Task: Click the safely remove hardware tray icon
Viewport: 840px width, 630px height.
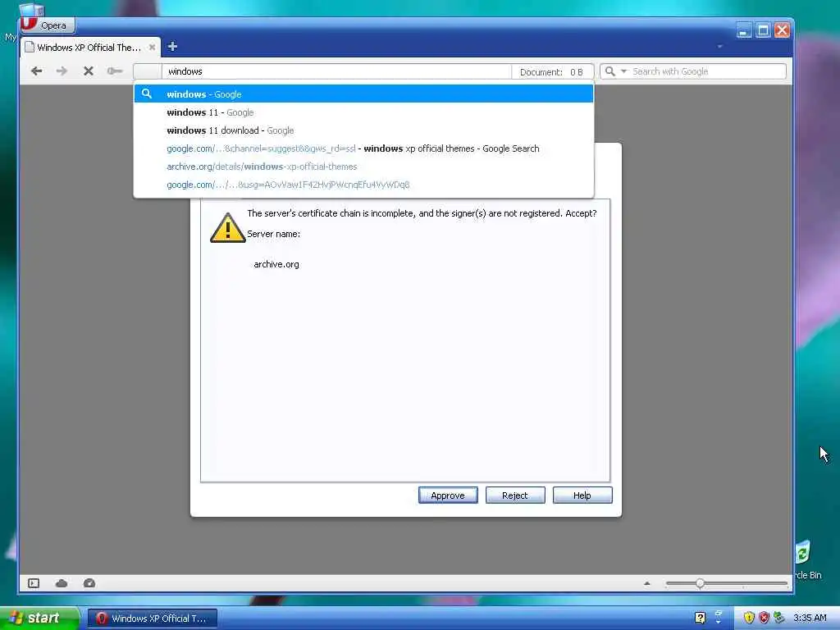Action: coord(779,618)
